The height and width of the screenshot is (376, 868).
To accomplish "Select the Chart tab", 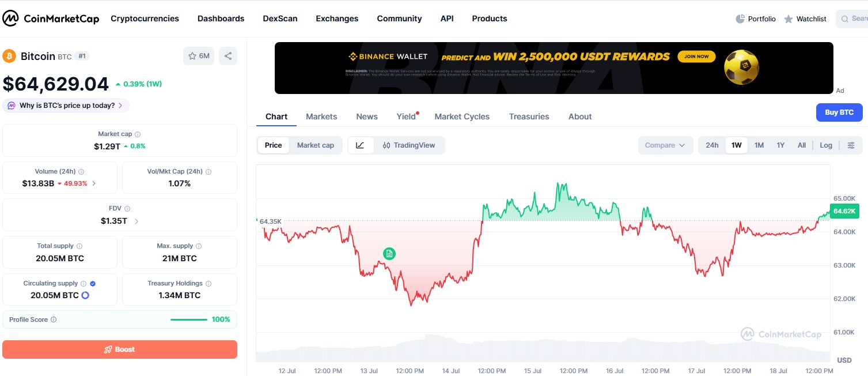I will pos(276,116).
